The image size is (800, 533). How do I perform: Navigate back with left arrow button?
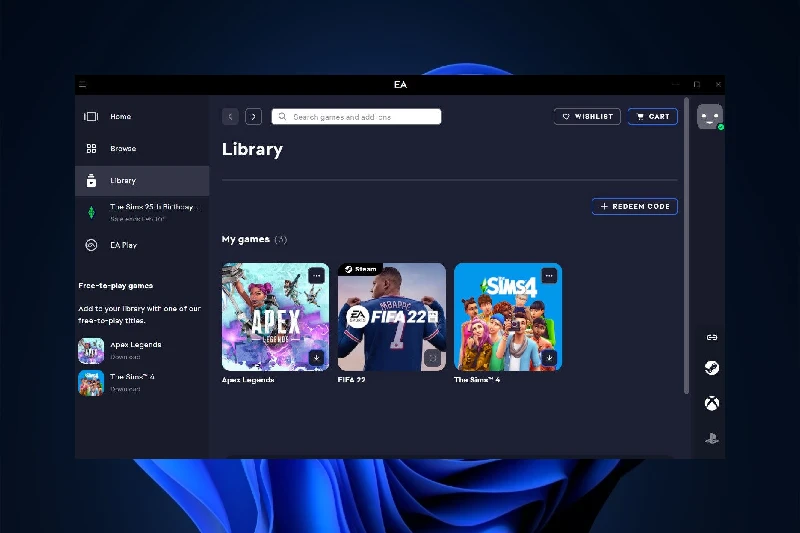(x=231, y=117)
